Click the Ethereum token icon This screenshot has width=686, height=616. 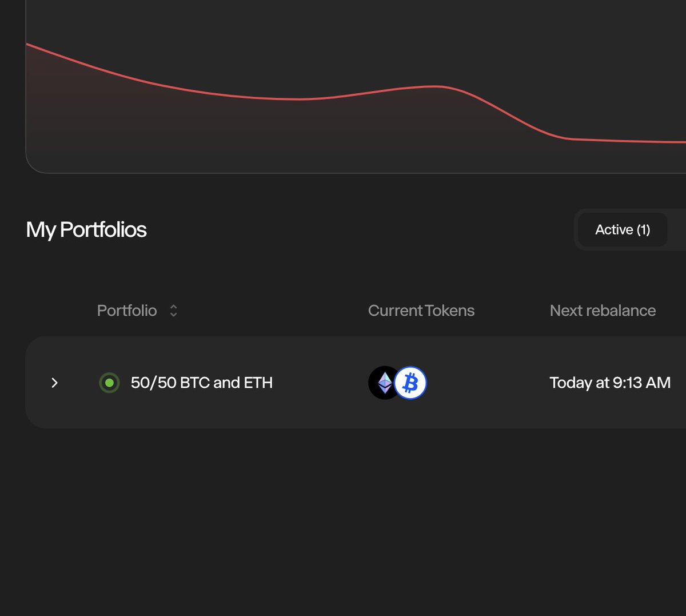pos(384,383)
